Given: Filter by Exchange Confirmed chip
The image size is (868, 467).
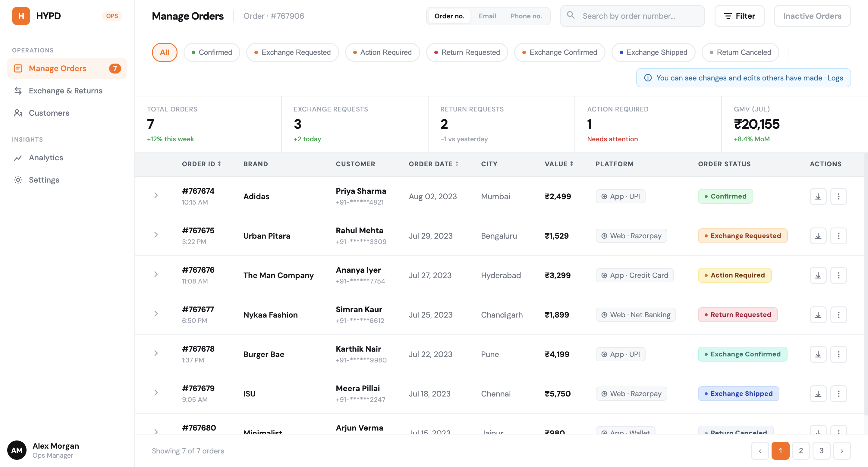Looking at the screenshot, I should pyautogui.click(x=560, y=52).
